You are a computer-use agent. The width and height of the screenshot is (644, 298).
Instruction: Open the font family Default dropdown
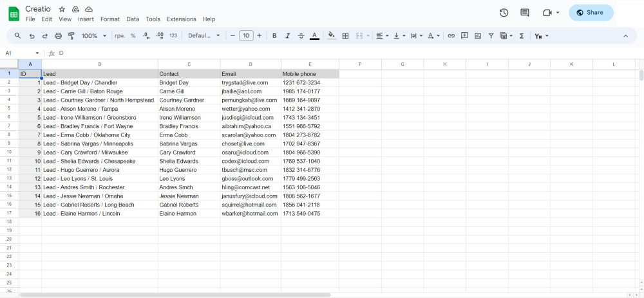coord(204,36)
